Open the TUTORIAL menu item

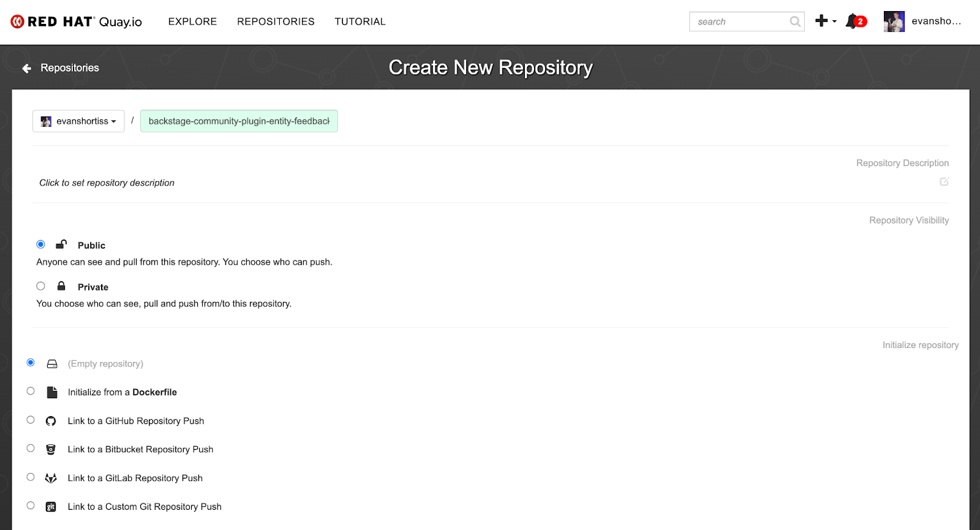(360, 21)
